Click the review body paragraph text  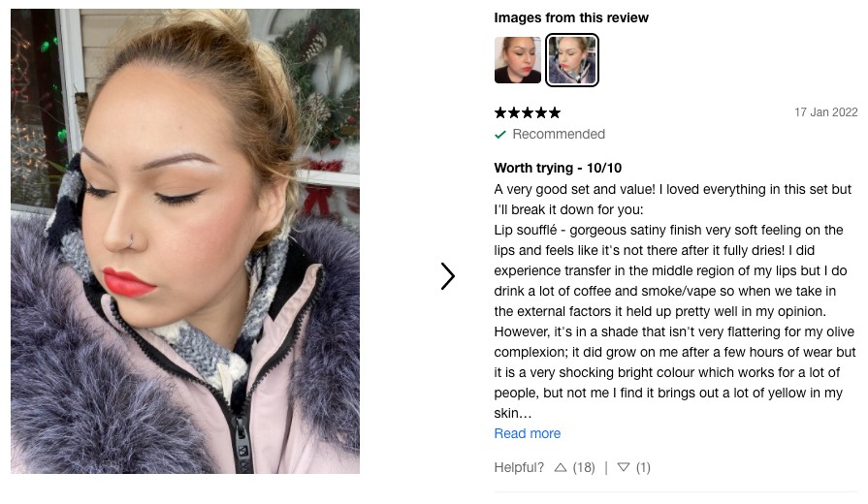[675, 301]
